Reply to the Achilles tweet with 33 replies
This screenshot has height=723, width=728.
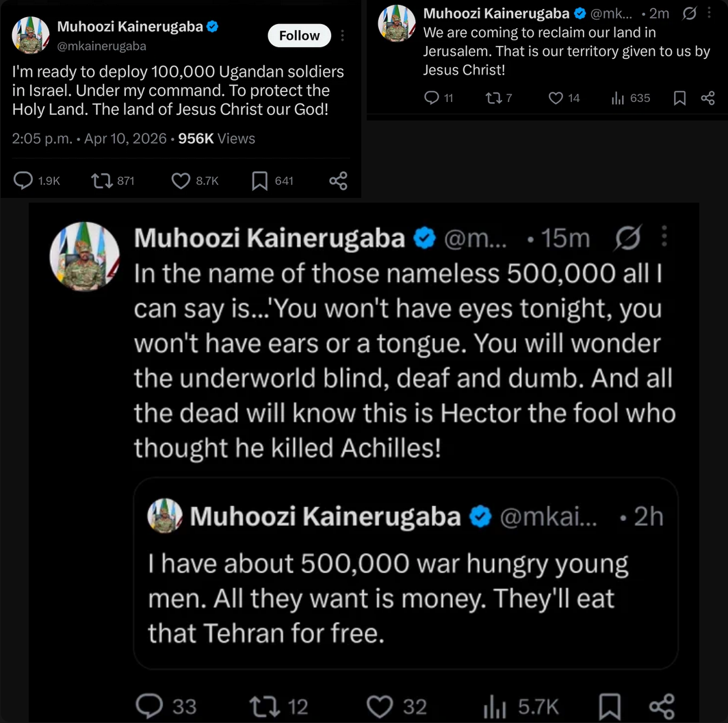[148, 705]
